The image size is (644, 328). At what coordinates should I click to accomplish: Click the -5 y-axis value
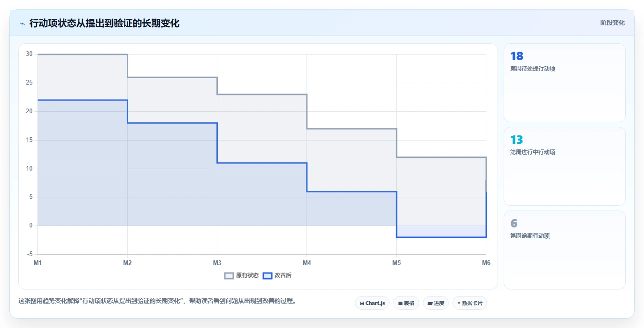(30, 254)
